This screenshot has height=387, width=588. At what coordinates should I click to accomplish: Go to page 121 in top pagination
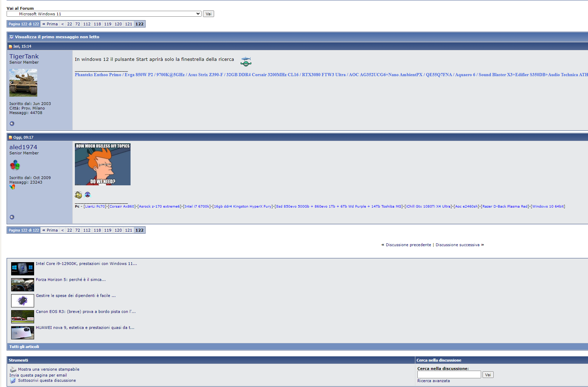coord(129,24)
